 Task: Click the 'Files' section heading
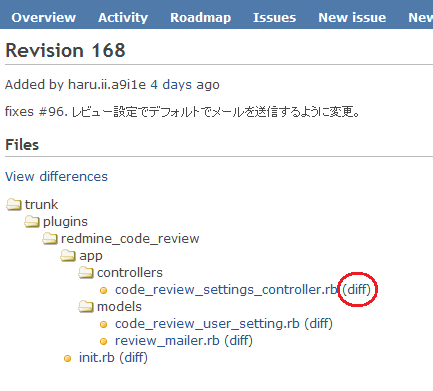click(x=22, y=145)
